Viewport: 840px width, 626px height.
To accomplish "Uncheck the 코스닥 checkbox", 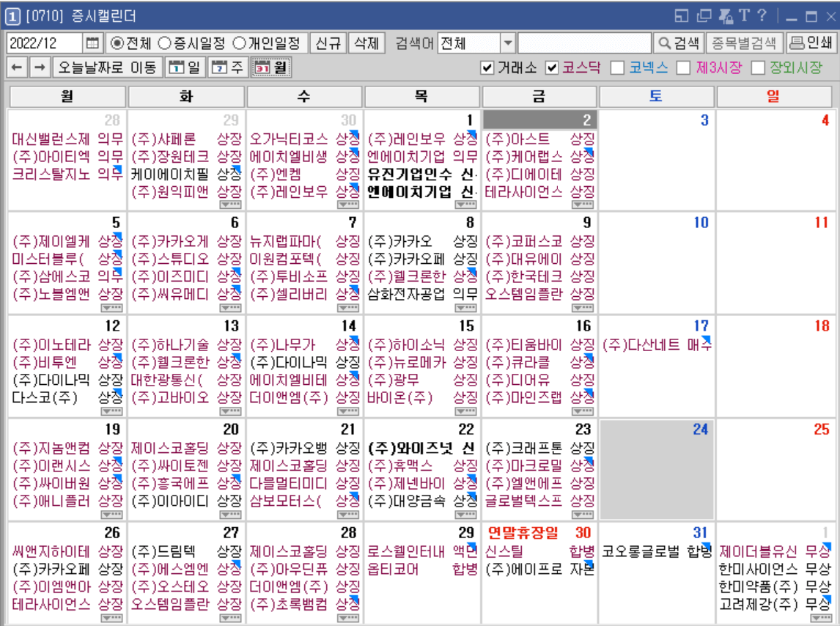I will click(x=551, y=63).
